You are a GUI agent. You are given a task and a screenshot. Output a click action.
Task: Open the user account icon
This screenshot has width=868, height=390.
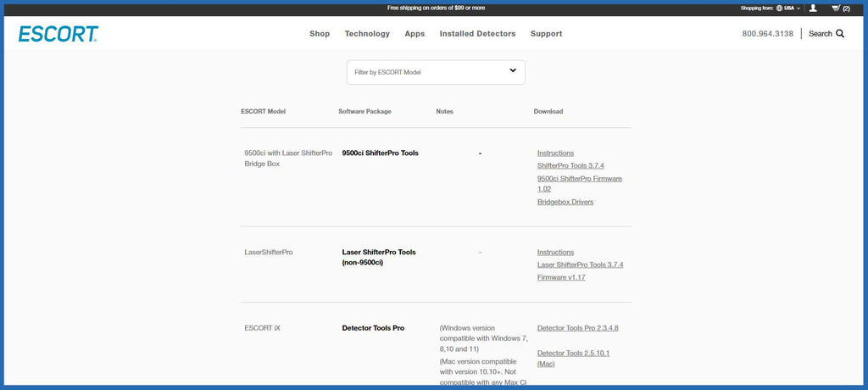tap(813, 8)
